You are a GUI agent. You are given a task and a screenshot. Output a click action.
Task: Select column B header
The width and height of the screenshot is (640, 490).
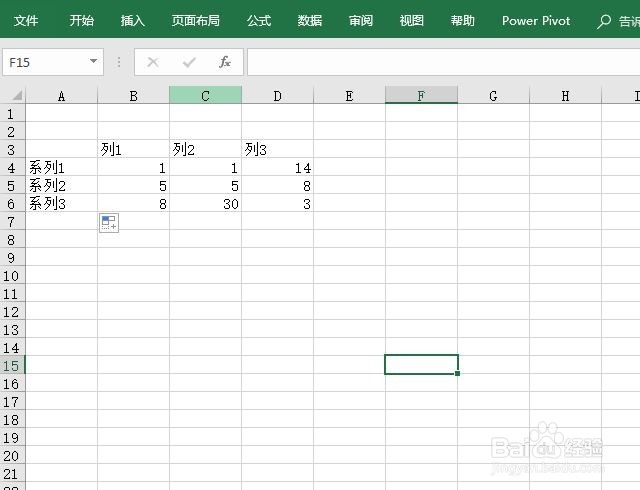pos(133,96)
